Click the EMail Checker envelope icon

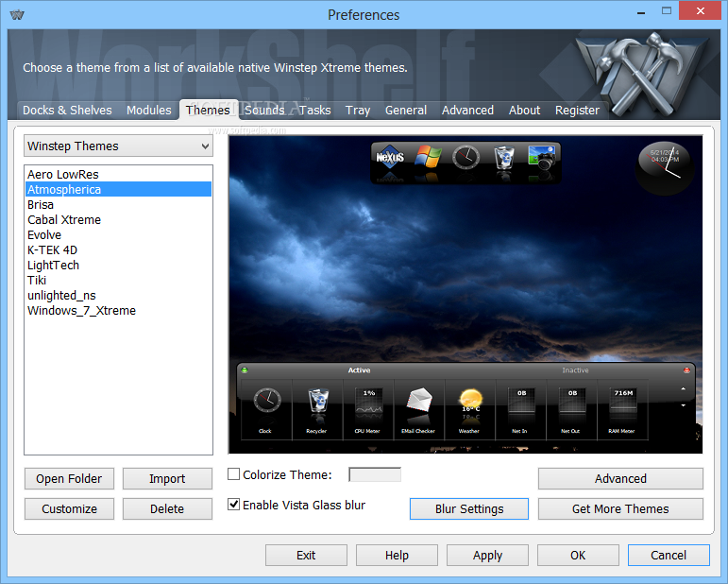pos(419,400)
